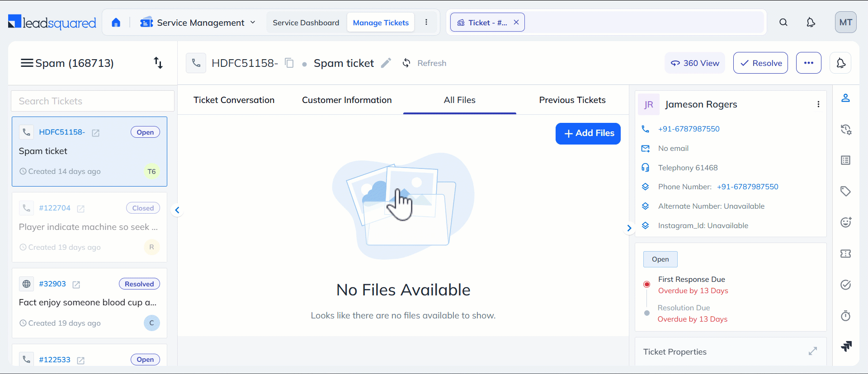Close the Ticket tab in header

[x=516, y=23]
